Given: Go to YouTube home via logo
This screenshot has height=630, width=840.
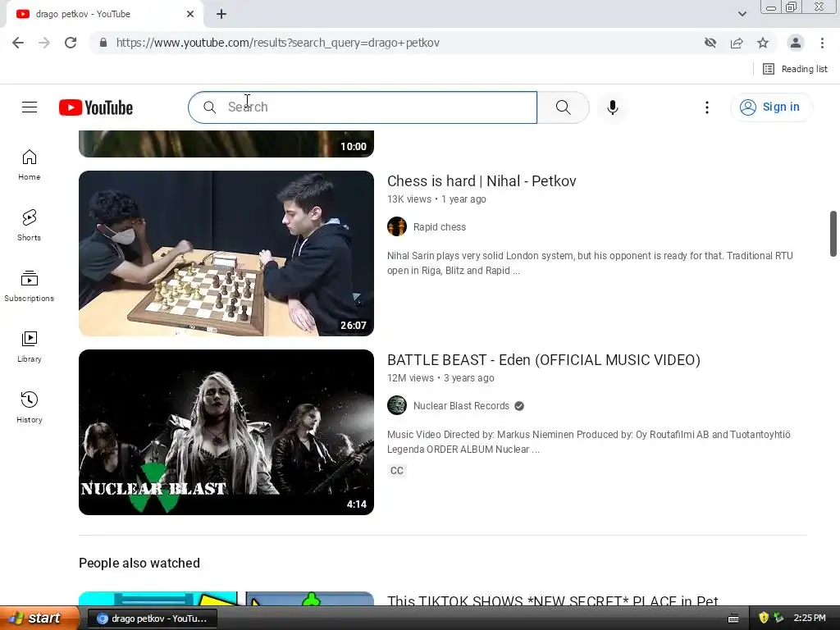Looking at the screenshot, I should click(x=96, y=107).
